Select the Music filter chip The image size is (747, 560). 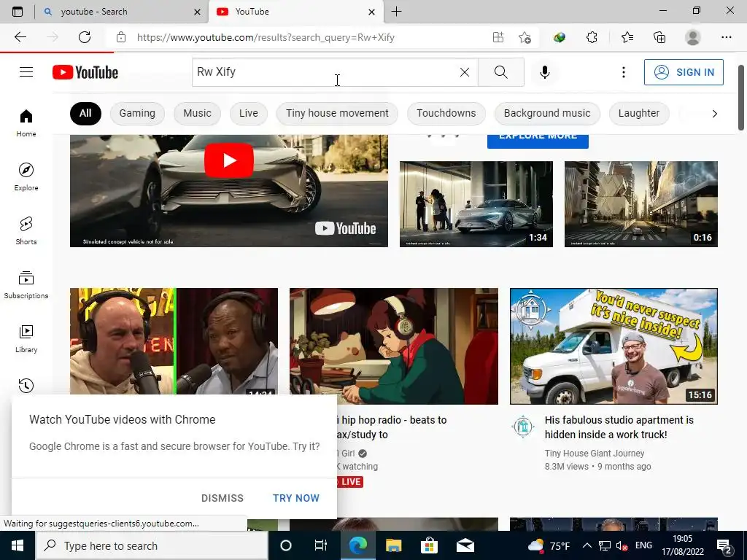(197, 113)
